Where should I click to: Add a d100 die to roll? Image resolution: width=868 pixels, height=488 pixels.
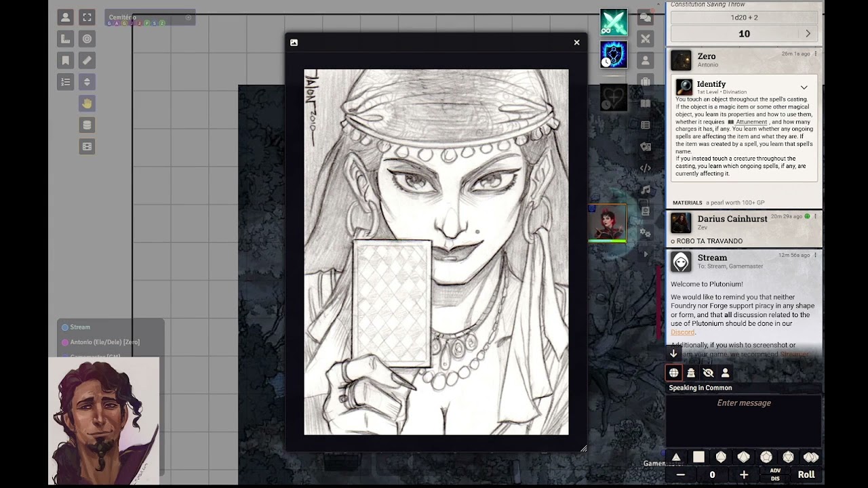[811, 457]
